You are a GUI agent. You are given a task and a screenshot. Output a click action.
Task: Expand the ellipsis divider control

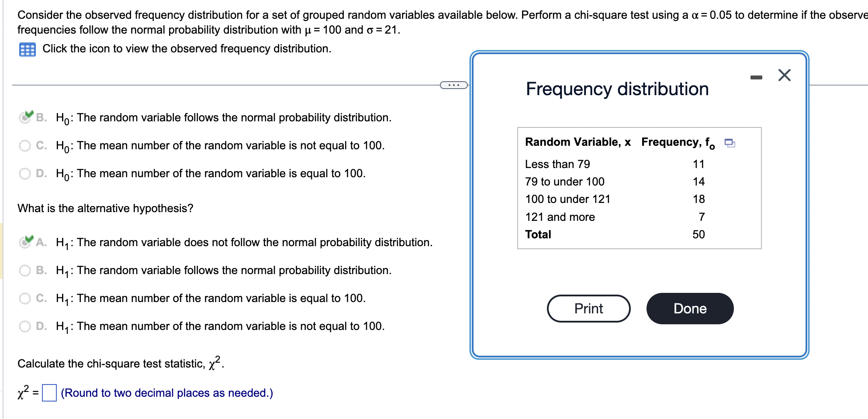click(x=454, y=84)
